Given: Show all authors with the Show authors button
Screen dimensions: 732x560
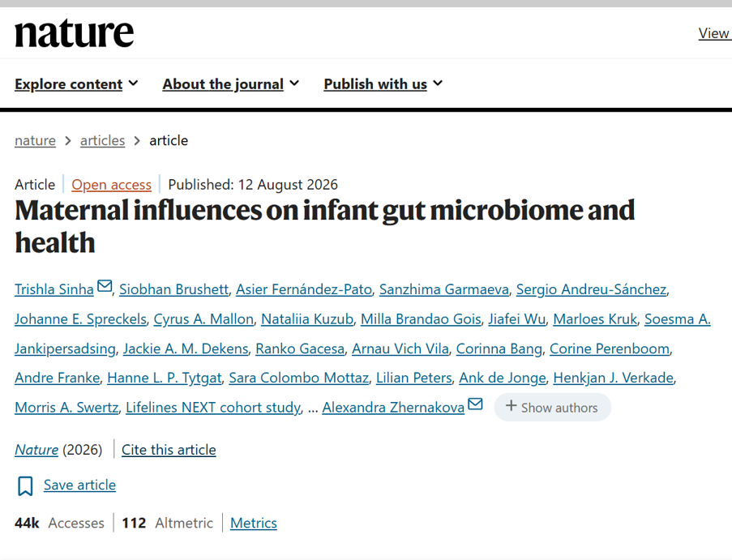Looking at the screenshot, I should coord(552,407).
